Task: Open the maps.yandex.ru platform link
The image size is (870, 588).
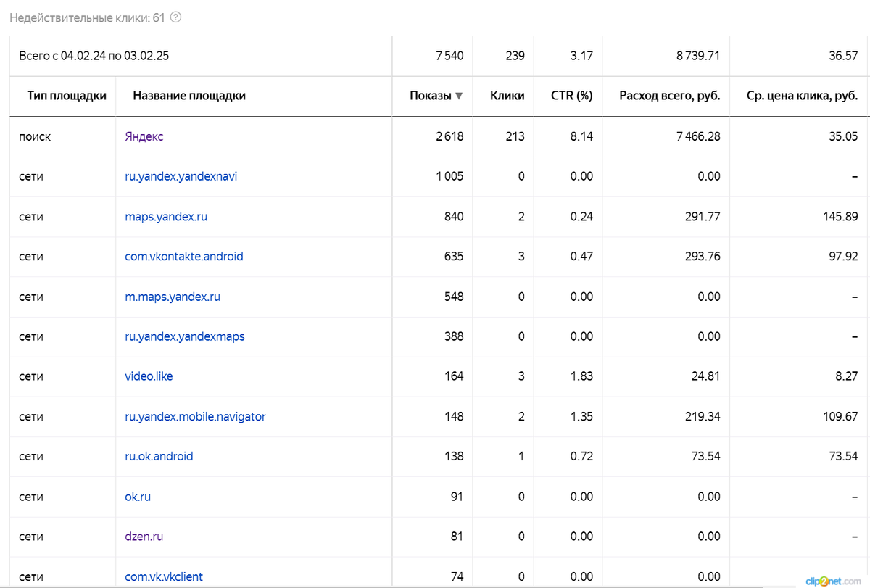Action: [x=166, y=217]
